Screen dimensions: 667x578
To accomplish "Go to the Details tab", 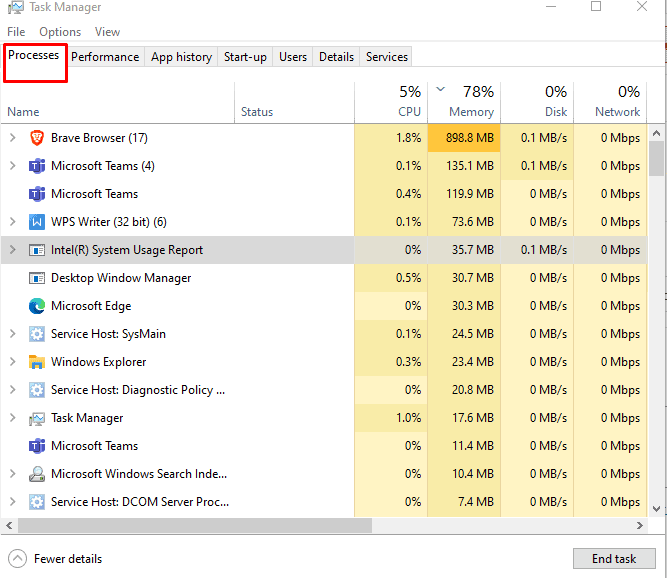I will click(x=336, y=57).
